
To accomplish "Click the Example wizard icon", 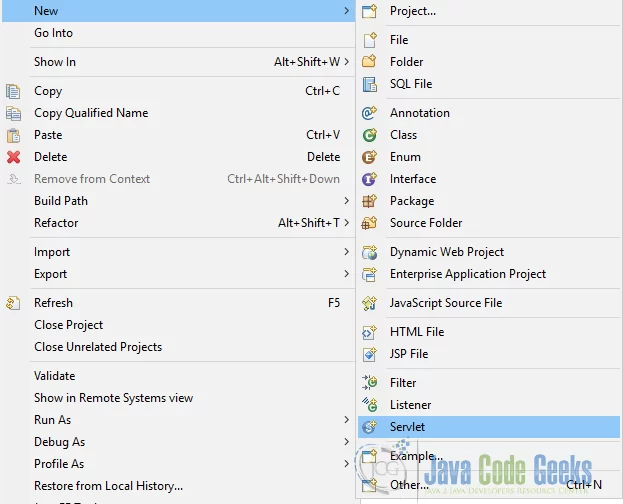I will pos(369,456).
